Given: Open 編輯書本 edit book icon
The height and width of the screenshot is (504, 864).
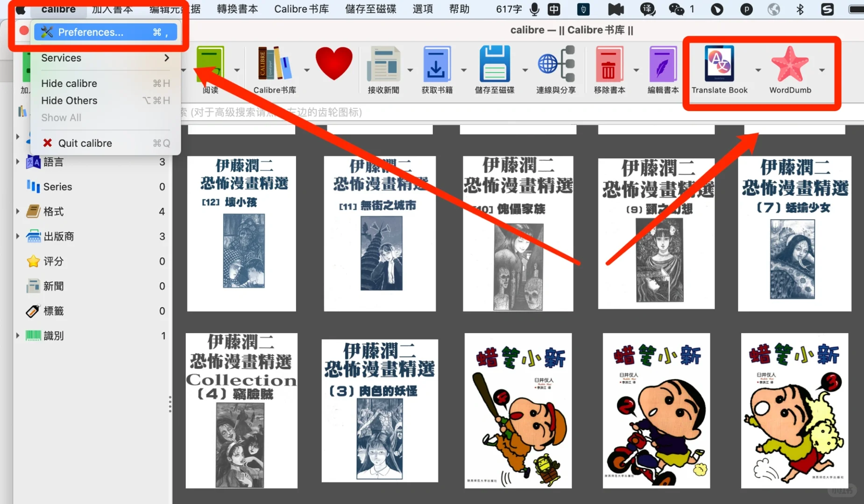Looking at the screenshot, I should tap(663, 64).
